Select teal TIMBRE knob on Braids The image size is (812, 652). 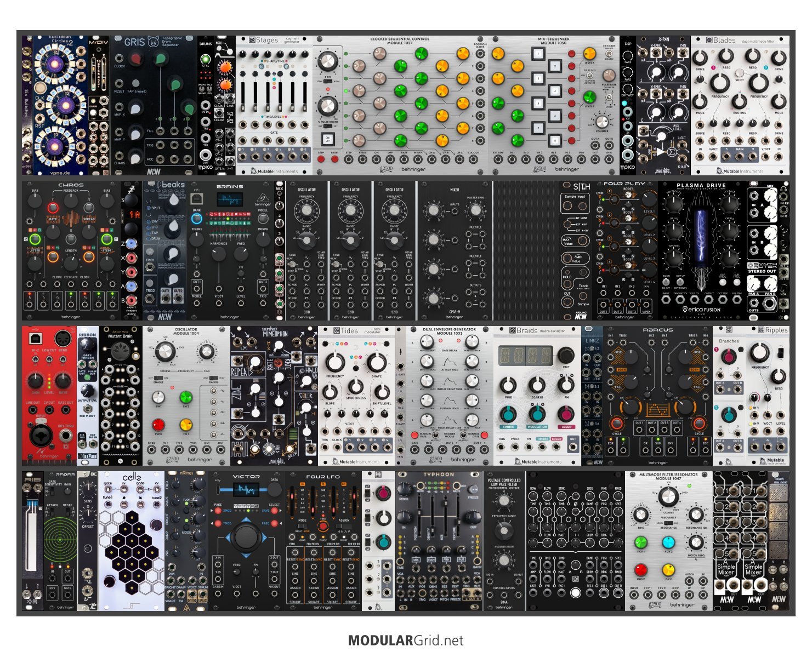click(508, 414)
